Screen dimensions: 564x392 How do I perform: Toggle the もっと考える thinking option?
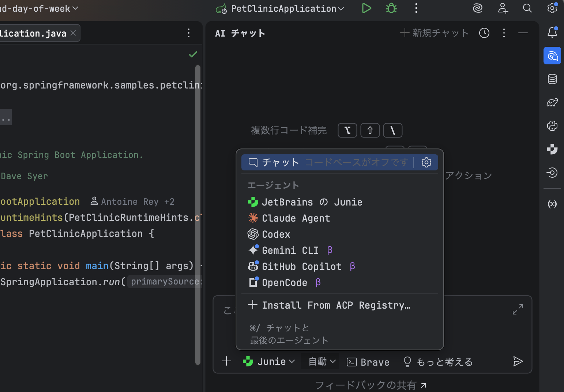[438, 362]
